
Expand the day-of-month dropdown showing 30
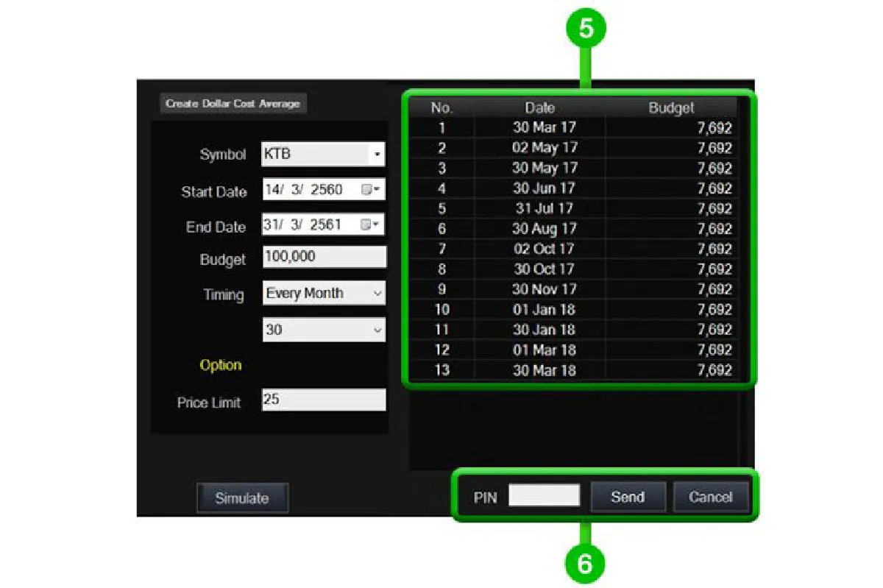click(x=324, y=330)
